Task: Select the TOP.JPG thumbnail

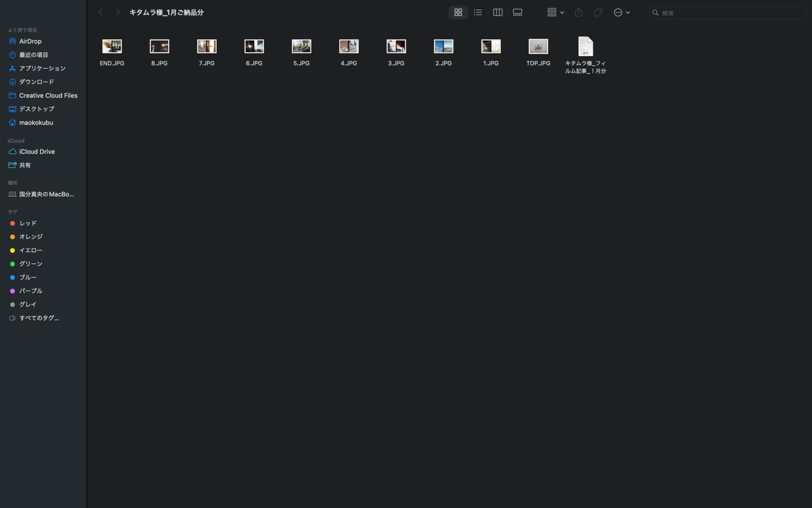Action: [538, 47]
